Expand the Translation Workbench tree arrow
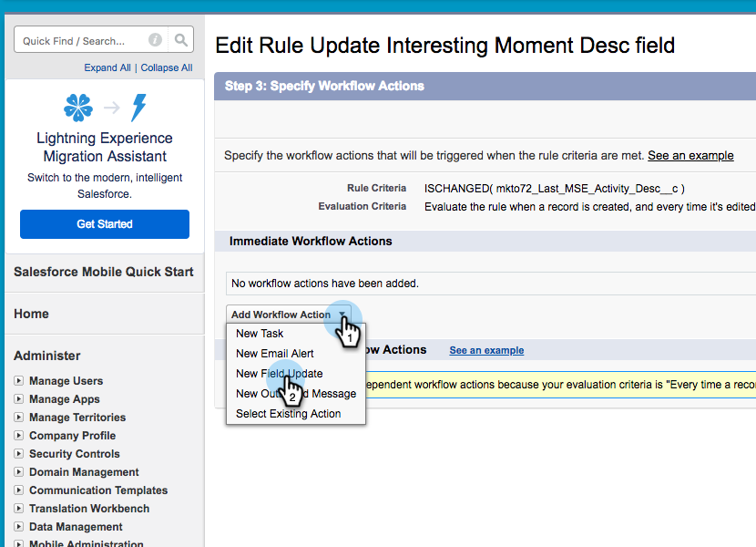756x547 pixels. pos(18,508)
